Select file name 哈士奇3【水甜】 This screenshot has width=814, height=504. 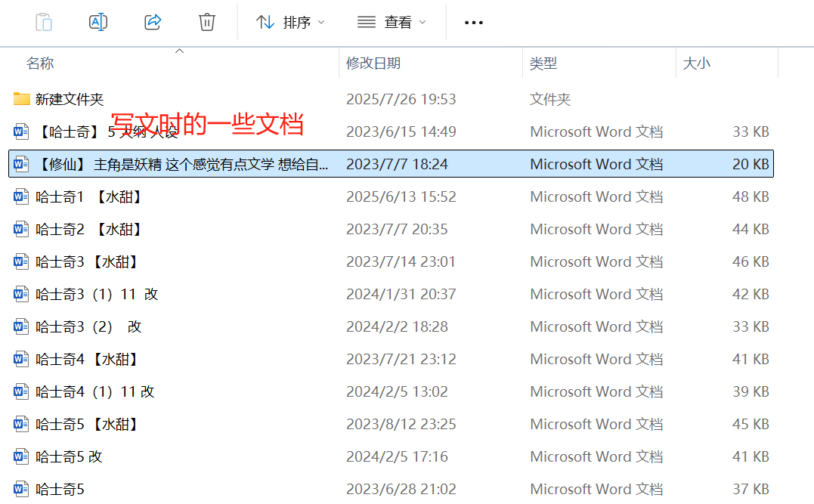pos(87,261)
